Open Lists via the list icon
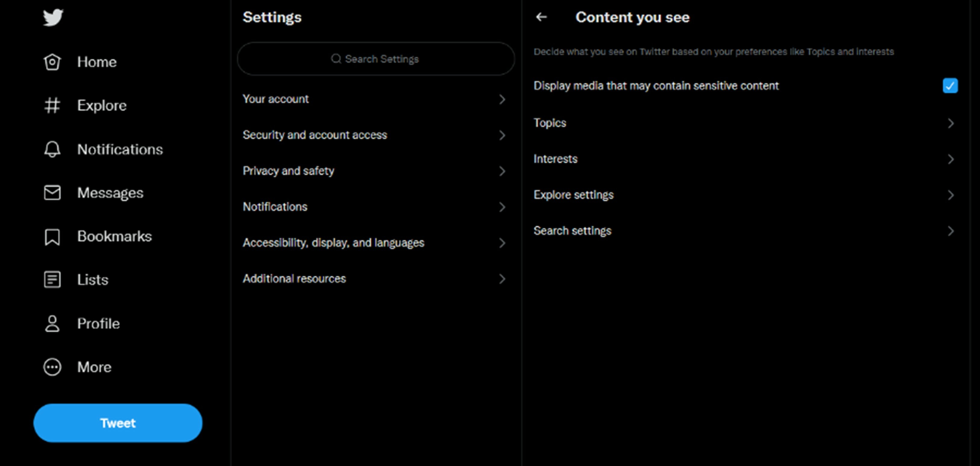The image size is (980, 466). 52,280
